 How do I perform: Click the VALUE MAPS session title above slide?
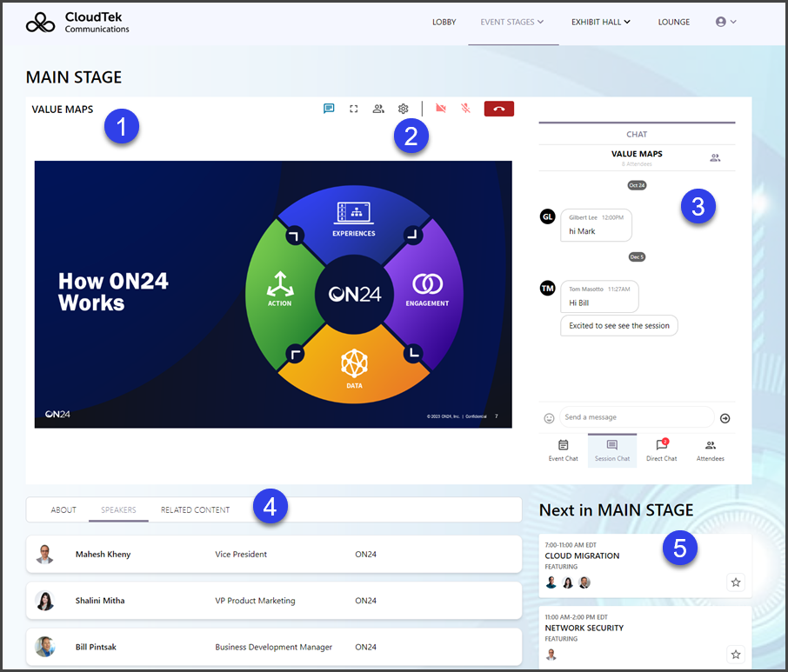tap(63, 109)
